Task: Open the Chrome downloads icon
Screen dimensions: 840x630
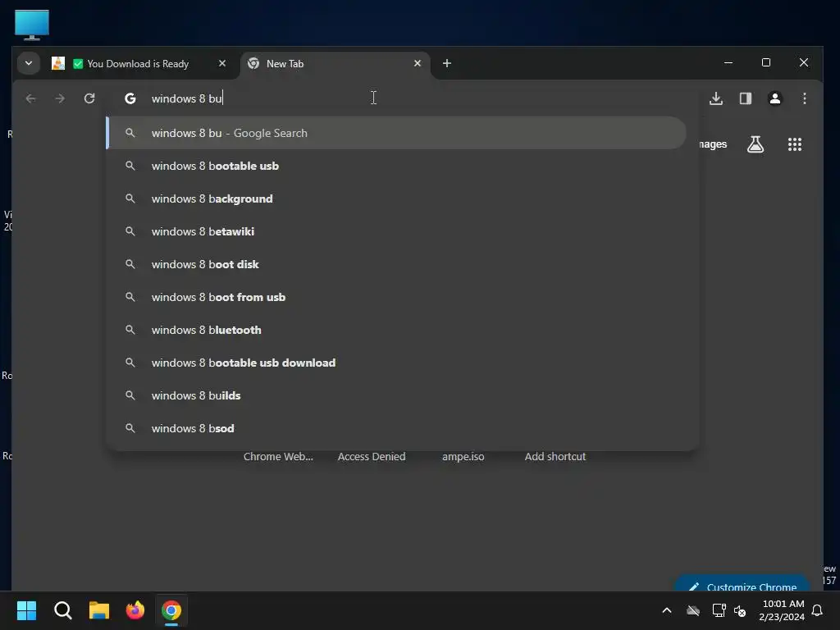Action: pyautogui.click(x=716, y=98)
